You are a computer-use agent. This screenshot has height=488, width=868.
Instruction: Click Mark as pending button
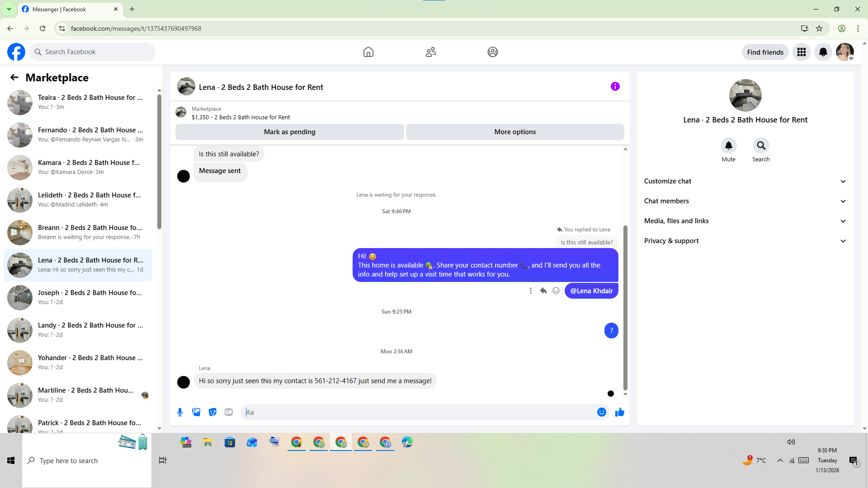click(x=289, y=132)
